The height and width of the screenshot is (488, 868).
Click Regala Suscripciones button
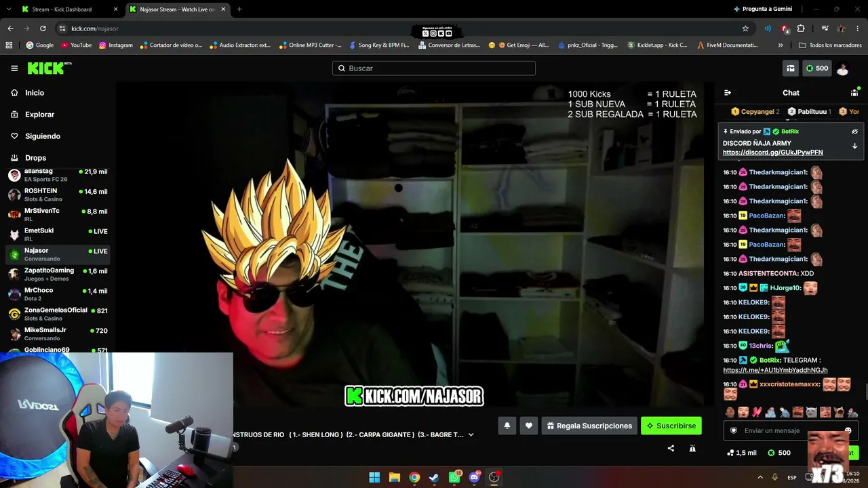589,426
